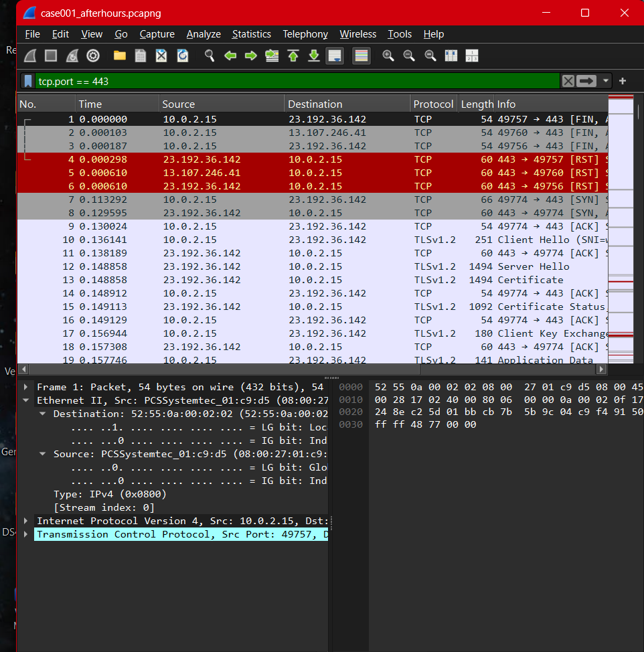The height and width of the screenshot is (652, 644).
Task: Clear the tcp.port filter with the X button
Action: point(568,80)
